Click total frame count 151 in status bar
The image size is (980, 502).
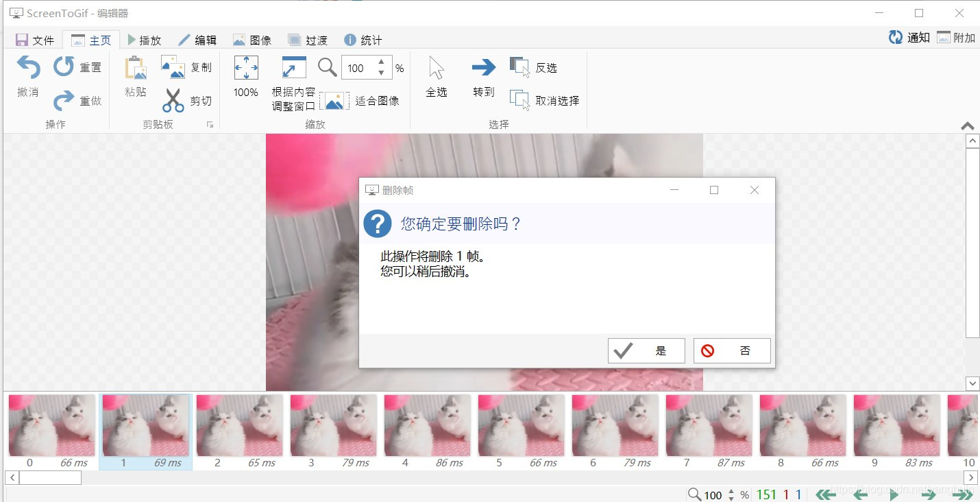point(766,494)
